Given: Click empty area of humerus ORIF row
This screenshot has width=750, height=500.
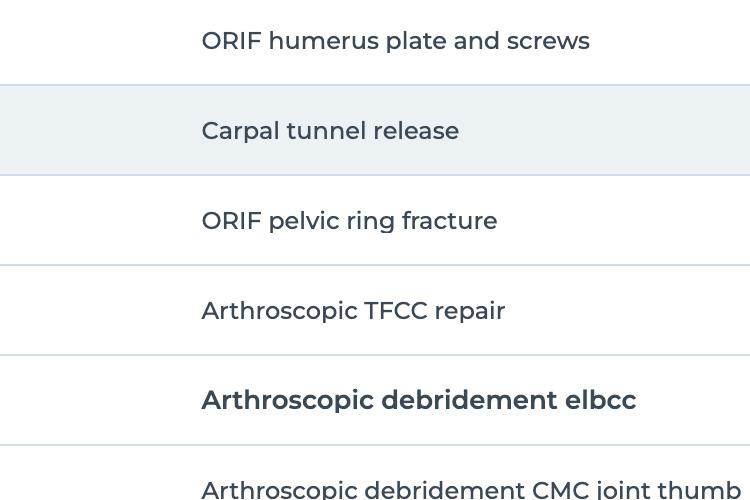Looking at the screenshot, I should [x=670, y=42].
